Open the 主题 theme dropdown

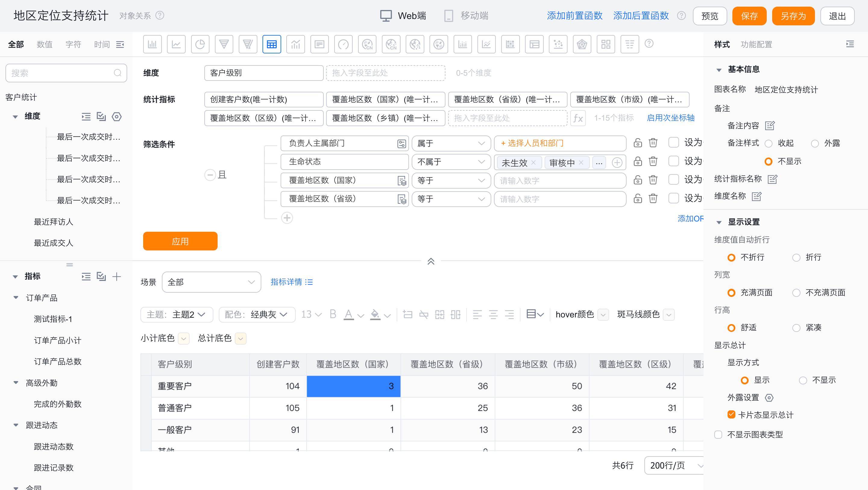[x=177, y=315]
